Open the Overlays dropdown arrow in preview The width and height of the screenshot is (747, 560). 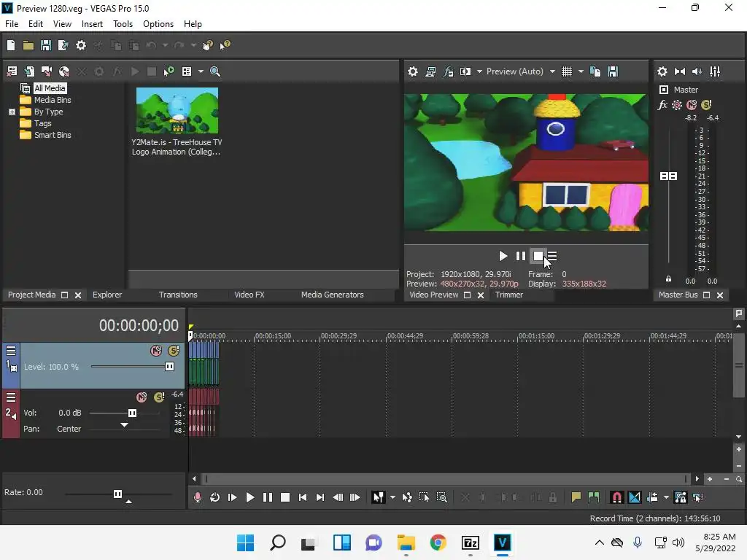581,71
